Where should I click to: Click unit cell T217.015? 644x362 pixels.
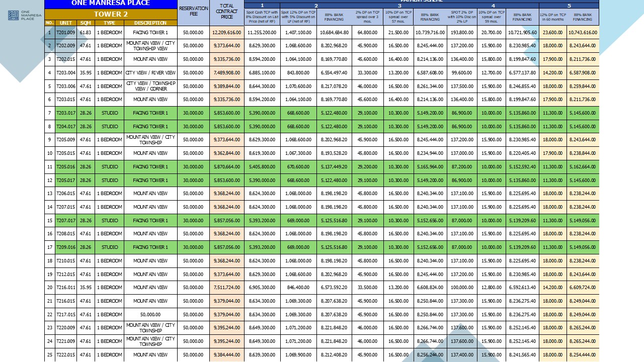(x=66, y=314)
